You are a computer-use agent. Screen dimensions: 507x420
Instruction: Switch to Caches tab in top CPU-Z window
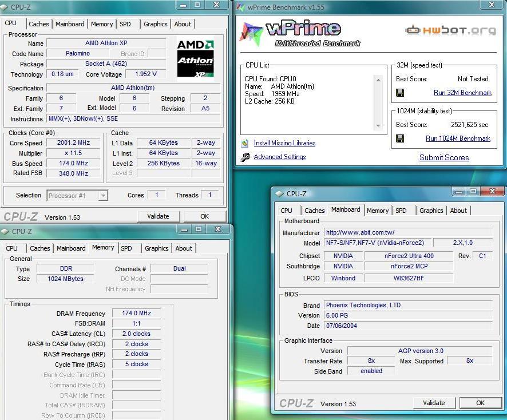point(39,24)
